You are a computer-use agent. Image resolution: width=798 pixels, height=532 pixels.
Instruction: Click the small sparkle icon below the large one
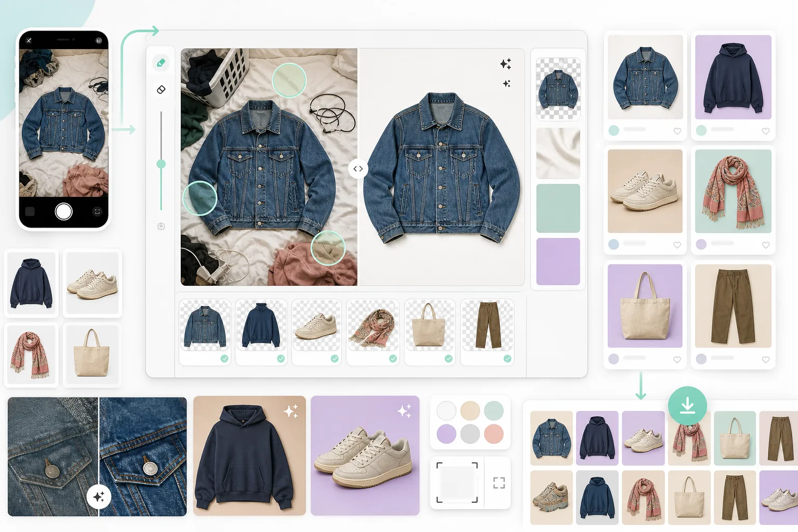point(507,84)
